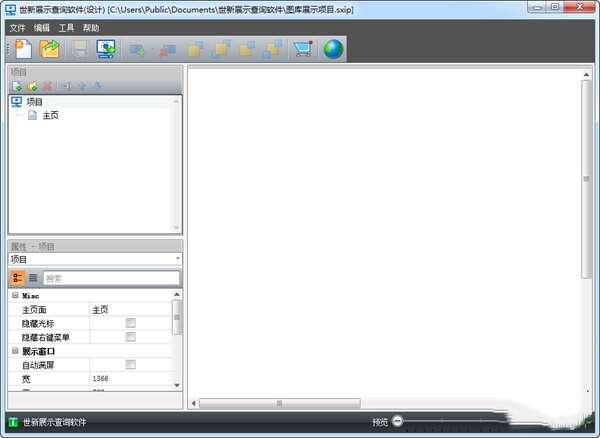Image resolution: width=600 pixels, height=438 pixels.
Task: Click the property search box
Action: (x=111, y=278)
